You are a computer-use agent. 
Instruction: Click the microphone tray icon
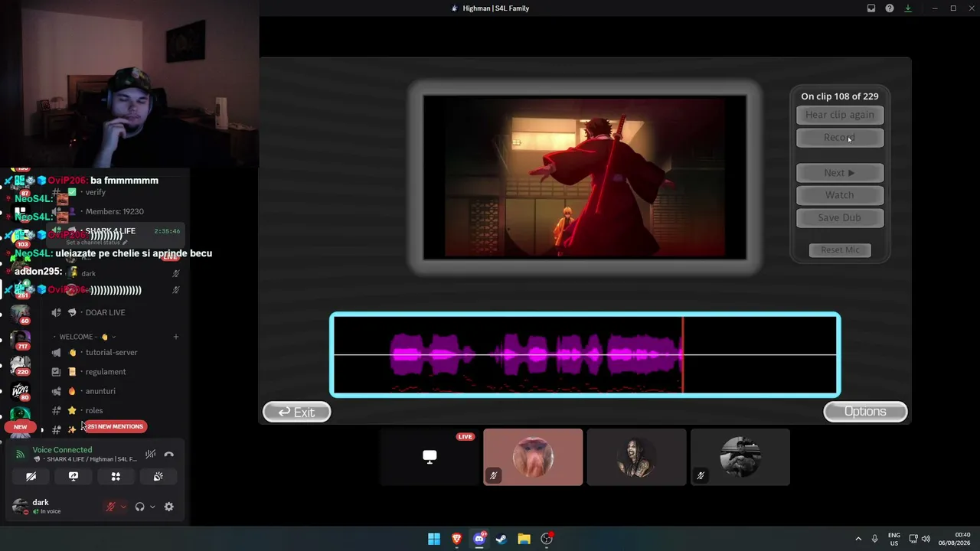[x=874, y=539]
